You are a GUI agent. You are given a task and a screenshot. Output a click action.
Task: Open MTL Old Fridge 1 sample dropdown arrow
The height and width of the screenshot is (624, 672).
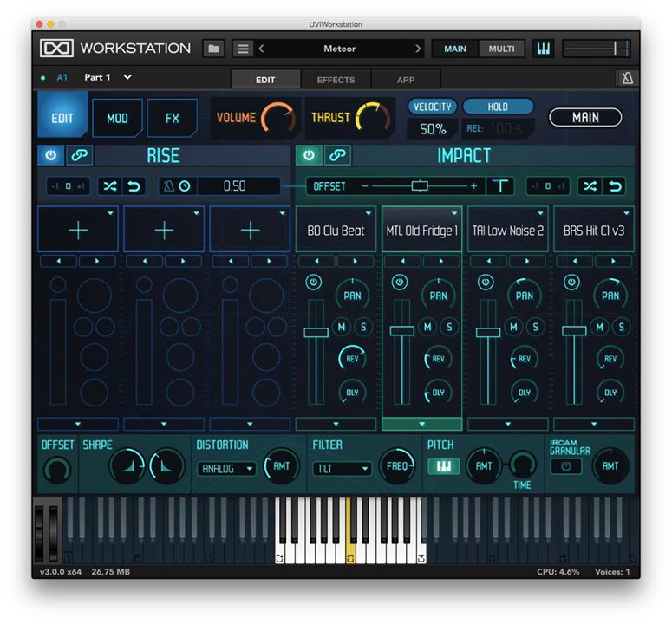(x=454, y=213)
